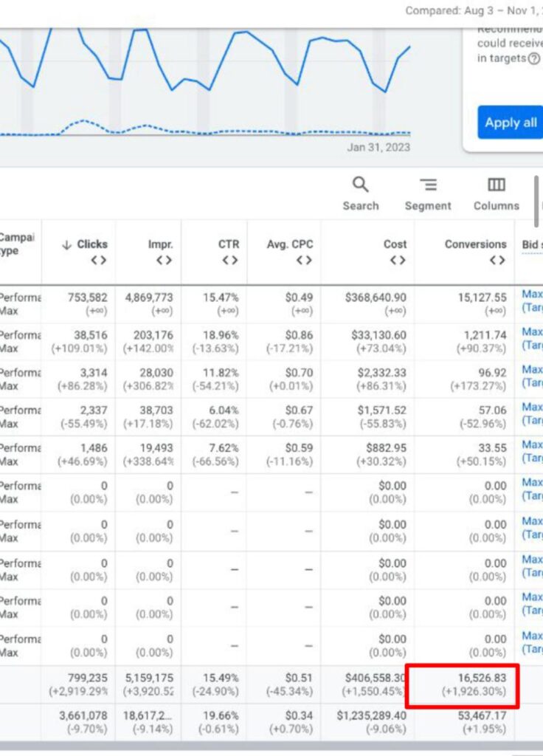Screen dimensions: 543x756
Task: Expand Clicks column comparison arrows
Action: 98,261
